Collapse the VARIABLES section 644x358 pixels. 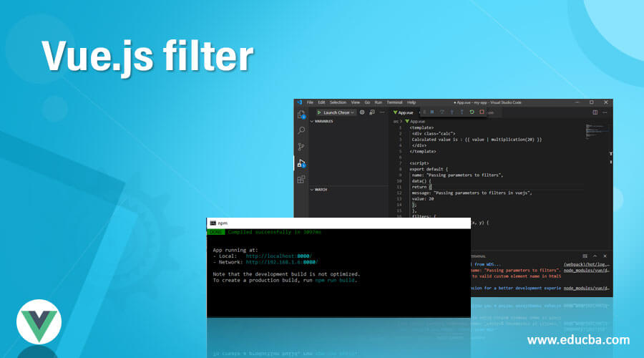322,121
